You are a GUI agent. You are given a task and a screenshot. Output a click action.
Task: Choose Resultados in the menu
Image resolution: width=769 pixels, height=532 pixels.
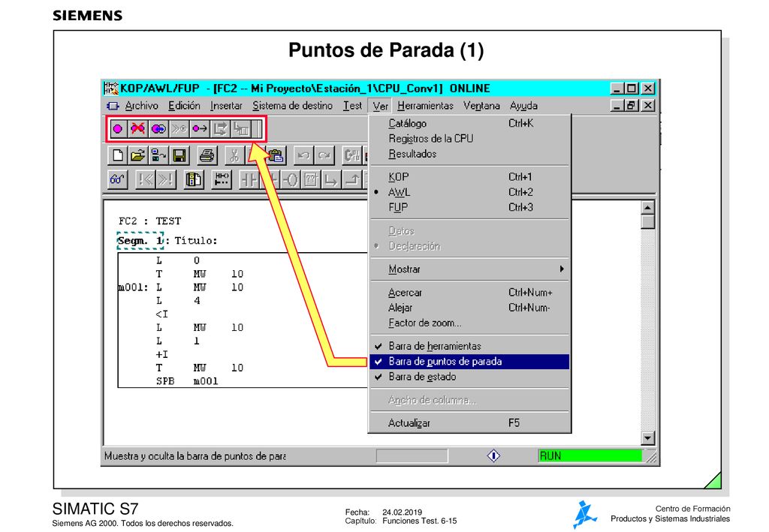(469, 154)
